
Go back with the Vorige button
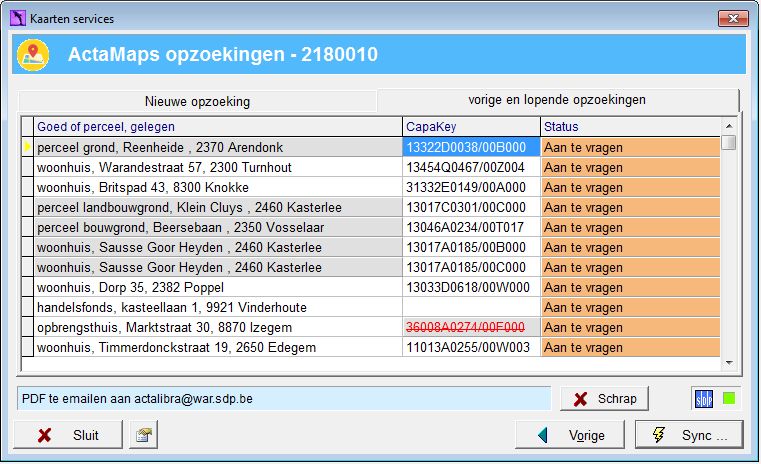tap(570, 435)
